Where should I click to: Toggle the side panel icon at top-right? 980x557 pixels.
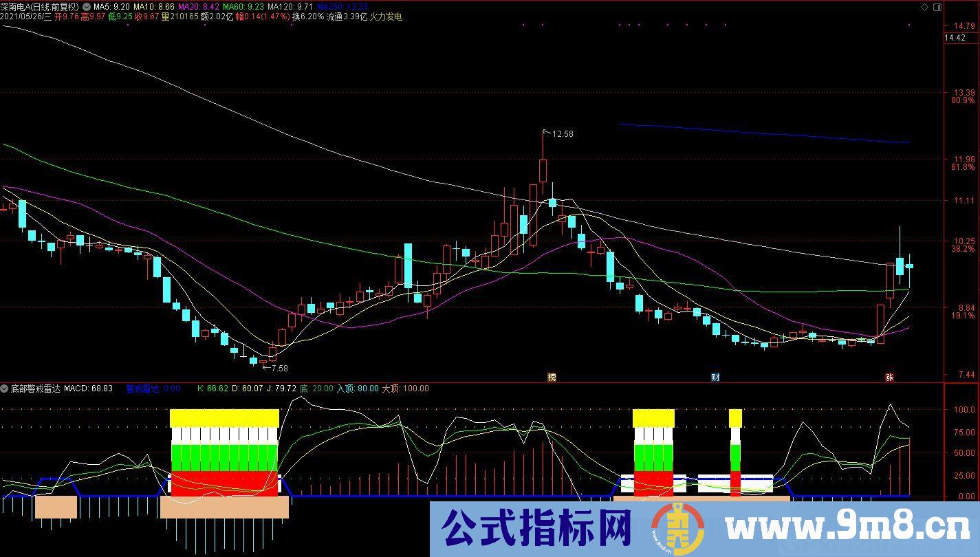[937, 7]
